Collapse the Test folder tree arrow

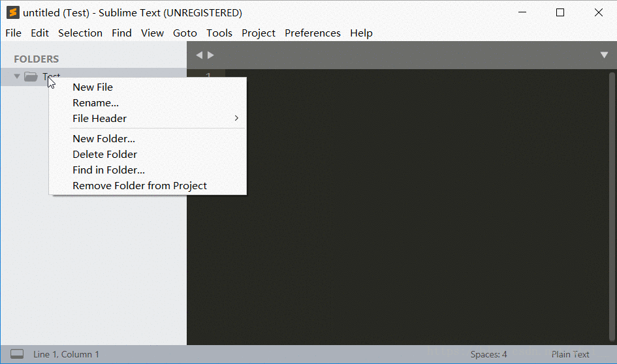pyautogui.click(x=17, y=76)
